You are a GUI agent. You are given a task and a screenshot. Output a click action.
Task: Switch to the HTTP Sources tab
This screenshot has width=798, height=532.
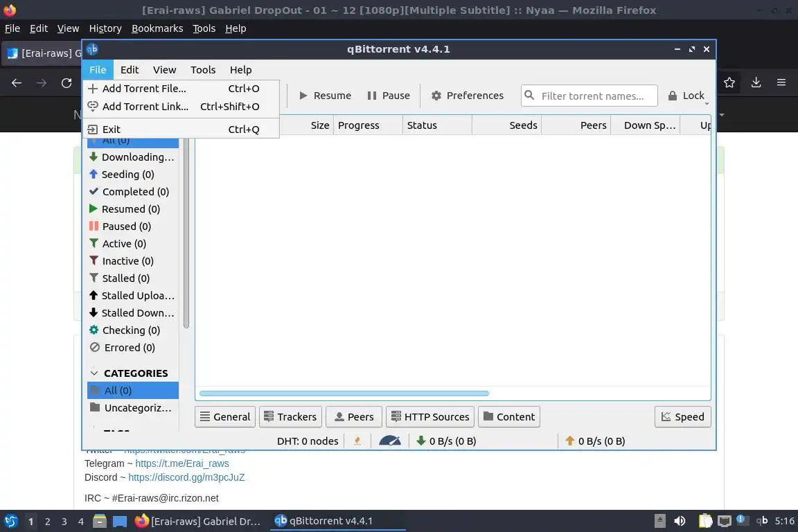[x=431, y=417]
